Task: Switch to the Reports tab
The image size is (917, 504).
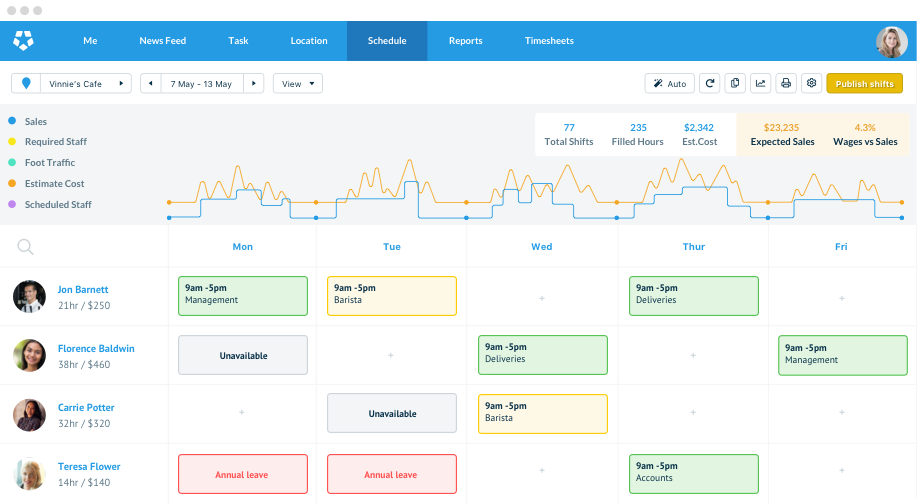Action: 465,41
